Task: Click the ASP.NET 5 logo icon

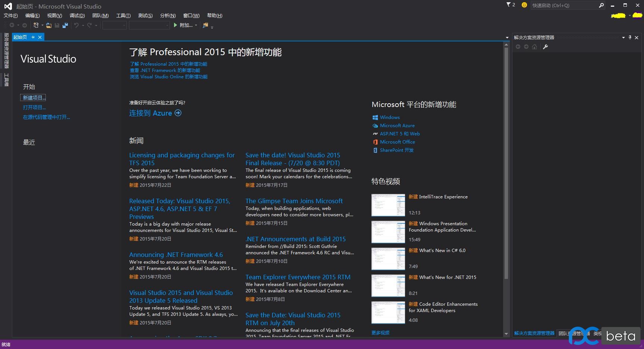Action: (x=375, y=134)
